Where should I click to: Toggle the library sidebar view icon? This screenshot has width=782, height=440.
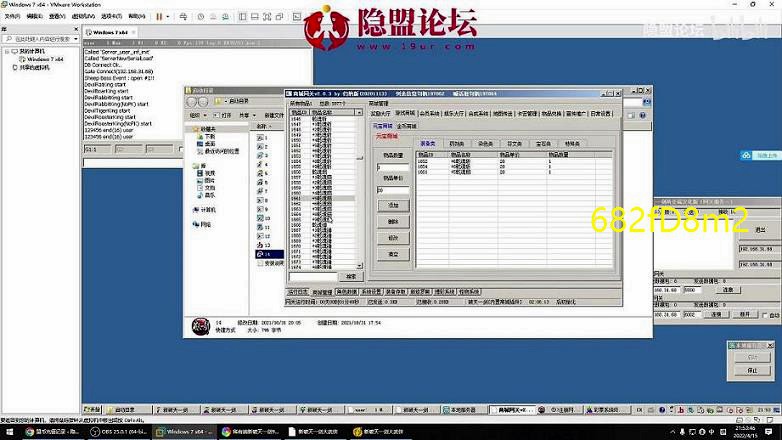(242, 16)
